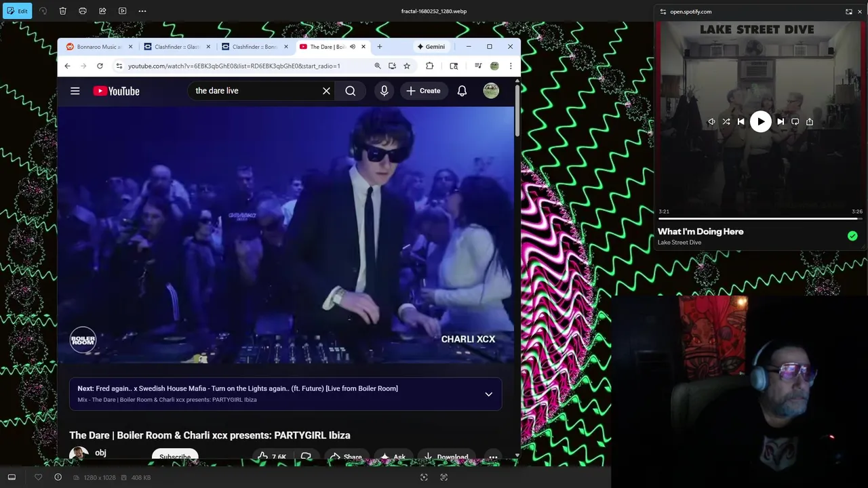The width and height of the screenshot is (868, 488).
Task: Reload the YouTube page
Action: [x=100, y=66]
